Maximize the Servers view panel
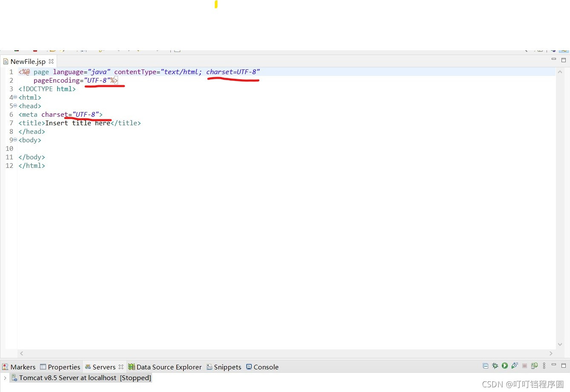Viewport: 570px width, 392px height. point(563,366)
